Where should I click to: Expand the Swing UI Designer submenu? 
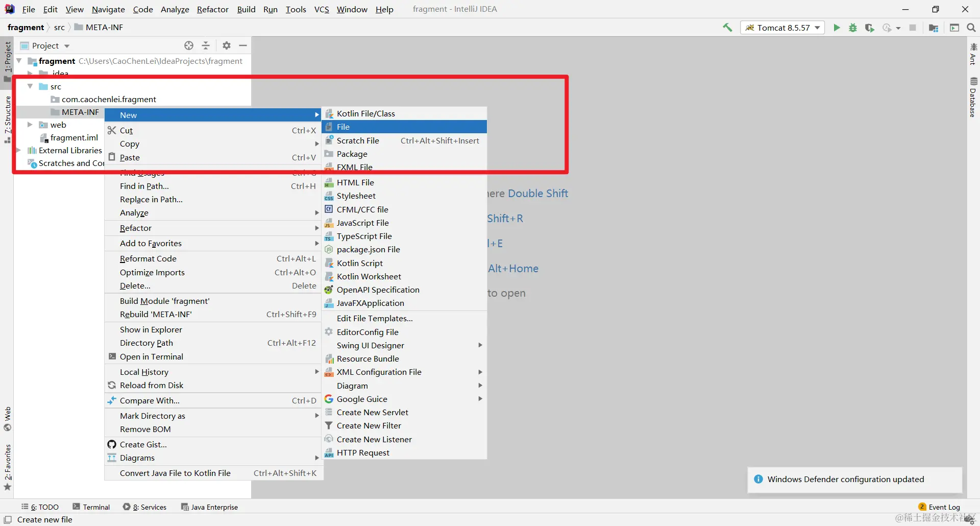pyautogui.click(x=404, y=345)
